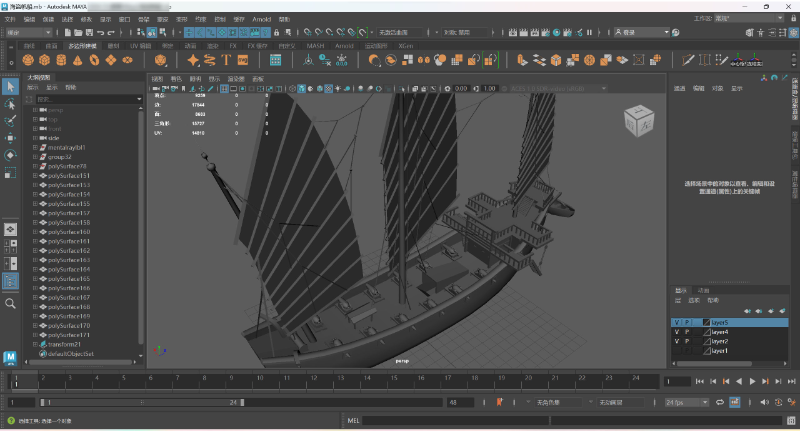Toggle the loop playback icon
This screenshot has height=431, width=800.
(720, 402)
